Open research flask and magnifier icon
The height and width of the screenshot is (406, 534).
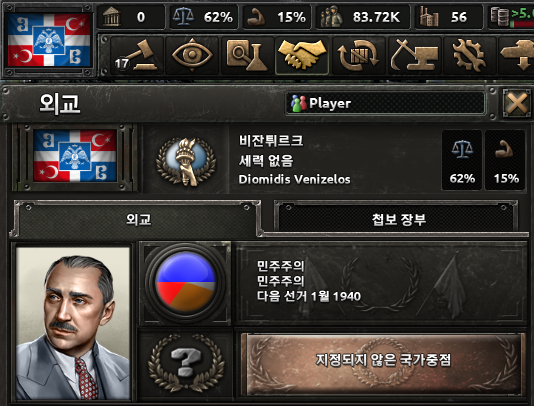[247, 56]
